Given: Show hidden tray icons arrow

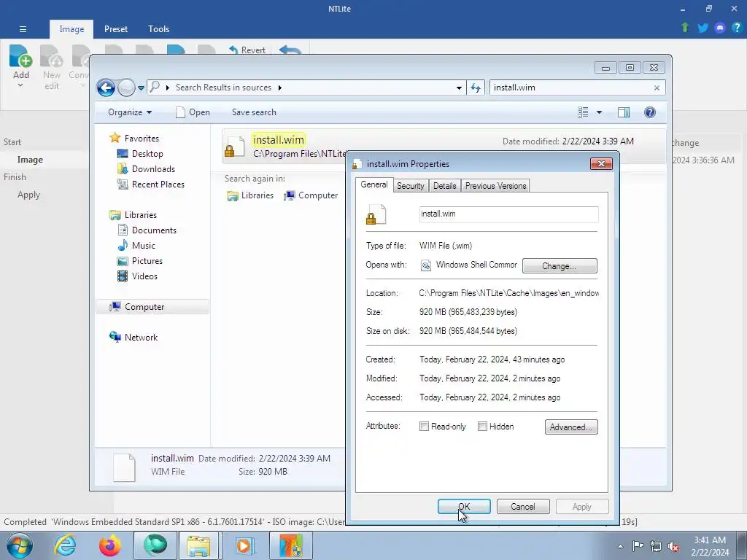Looking at the screenshot, I should 620,546.
